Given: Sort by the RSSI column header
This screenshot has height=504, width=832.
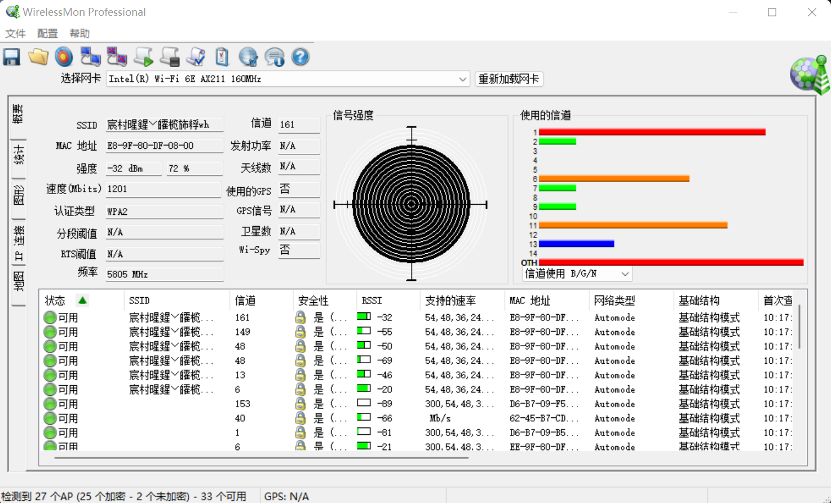Looking at the screenshot, I should 388,300.
